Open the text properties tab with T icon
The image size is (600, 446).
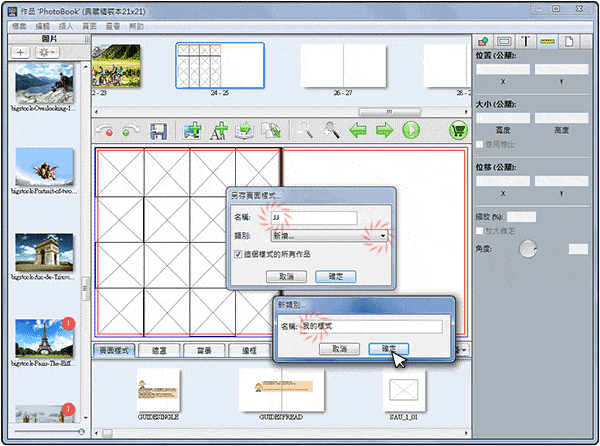pos(526,42)
